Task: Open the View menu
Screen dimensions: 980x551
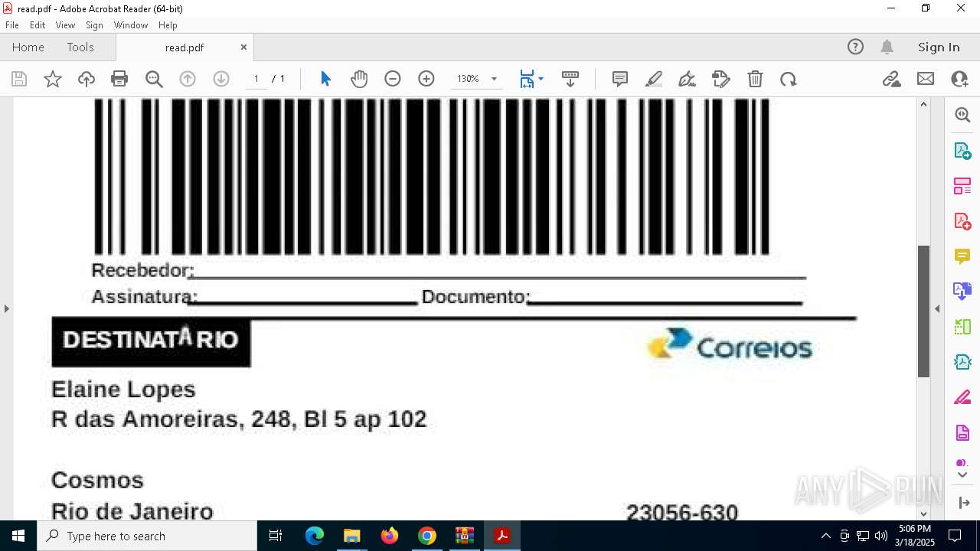Action: [65, 25]
